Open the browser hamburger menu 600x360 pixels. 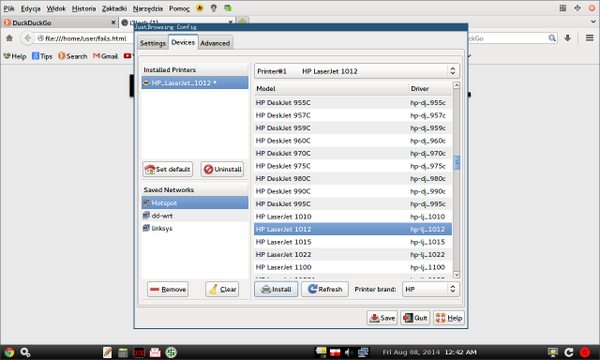coord(589,38)
